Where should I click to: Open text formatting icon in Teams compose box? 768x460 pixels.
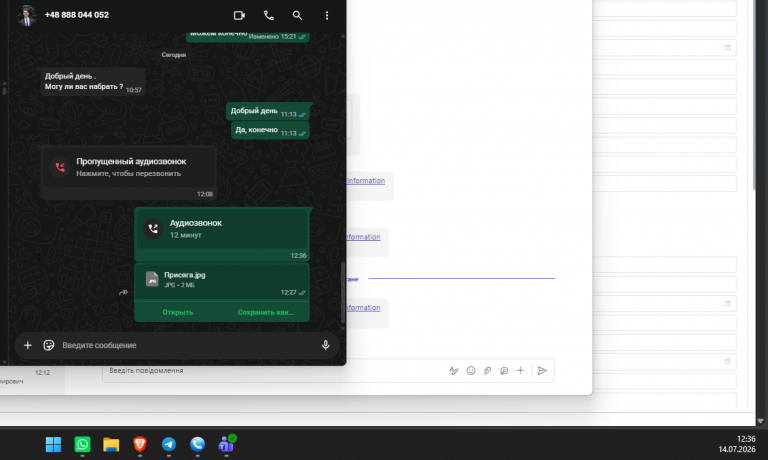(454, 371)
